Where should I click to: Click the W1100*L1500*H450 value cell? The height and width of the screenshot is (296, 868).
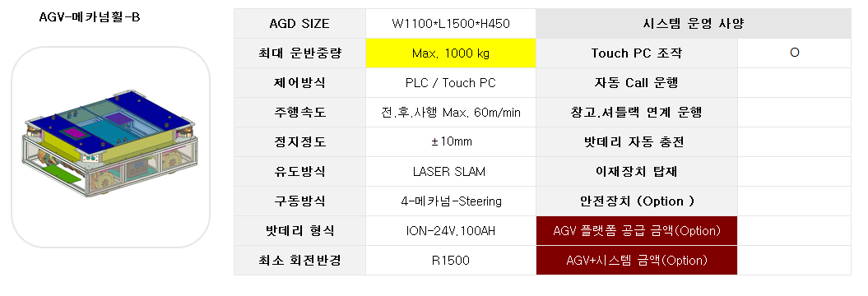pyautogui.click(x=451, y=24)
